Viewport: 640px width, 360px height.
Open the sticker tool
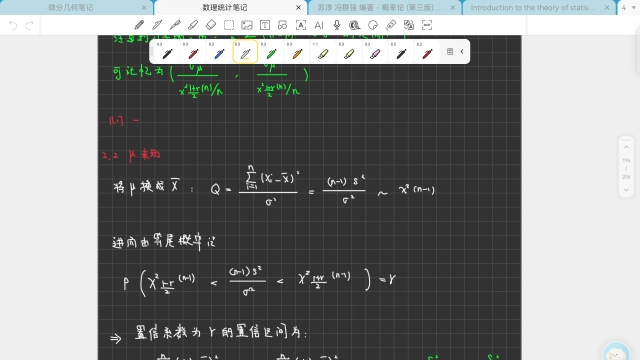373,25
